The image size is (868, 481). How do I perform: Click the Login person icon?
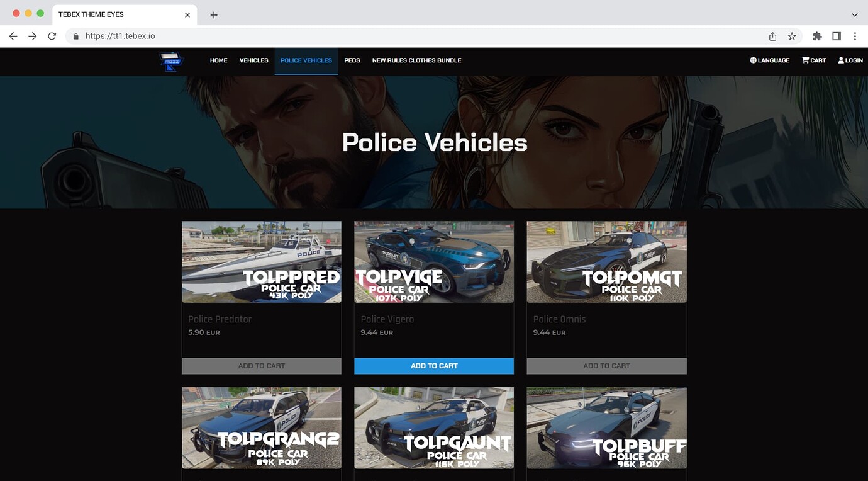pos(841,60)
